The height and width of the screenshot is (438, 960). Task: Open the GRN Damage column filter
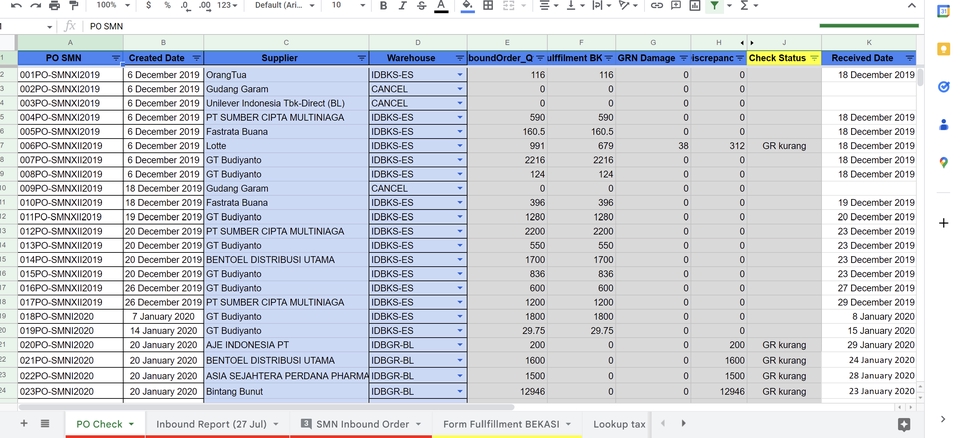tap(684, 58)
